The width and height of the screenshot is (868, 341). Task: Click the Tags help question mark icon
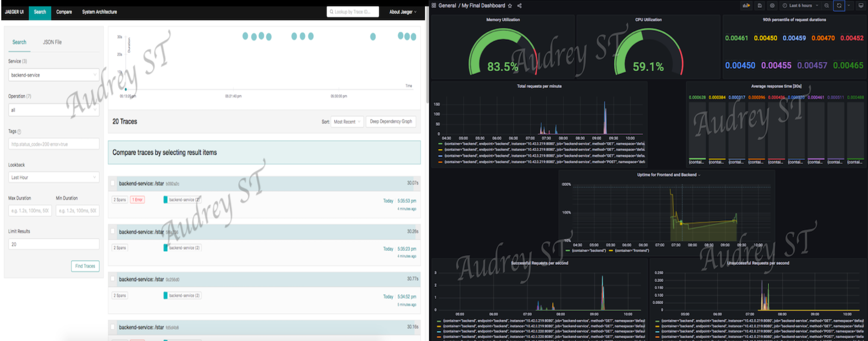[19, 132]
